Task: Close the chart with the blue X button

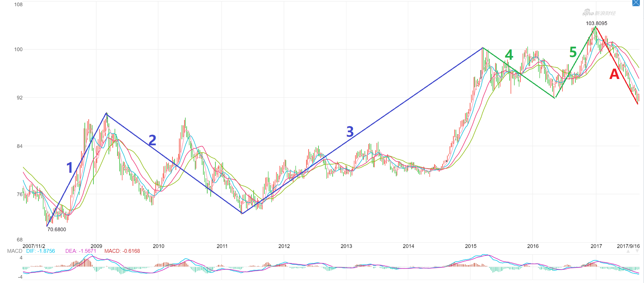Action: [636, 3]
